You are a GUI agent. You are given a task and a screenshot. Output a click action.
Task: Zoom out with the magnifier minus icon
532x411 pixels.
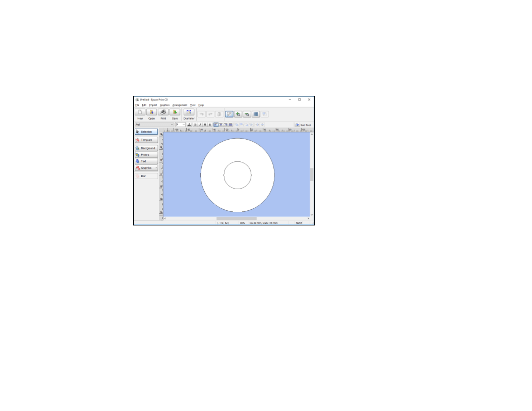tap(247, 114)
